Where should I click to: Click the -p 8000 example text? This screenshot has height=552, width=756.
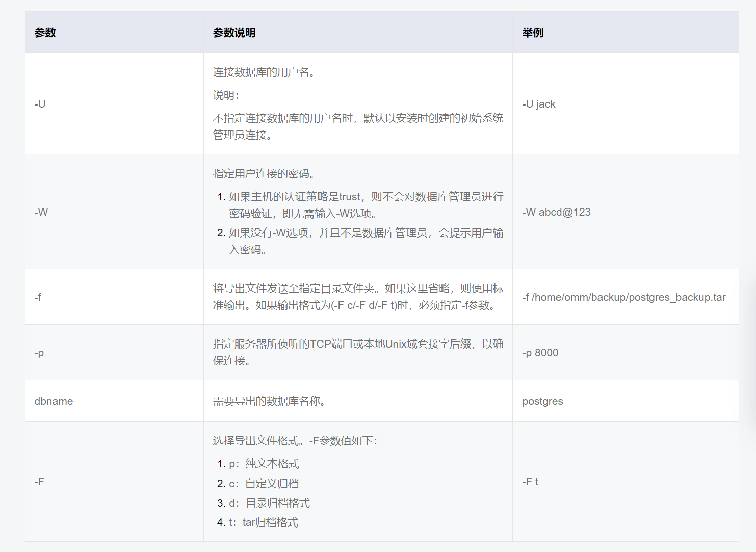[x=540, y=352]
